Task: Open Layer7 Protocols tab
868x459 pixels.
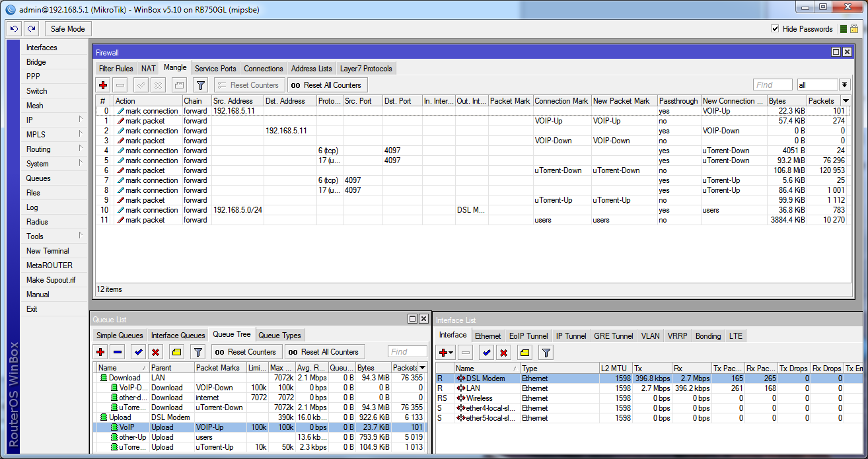Action: (366, 69)
